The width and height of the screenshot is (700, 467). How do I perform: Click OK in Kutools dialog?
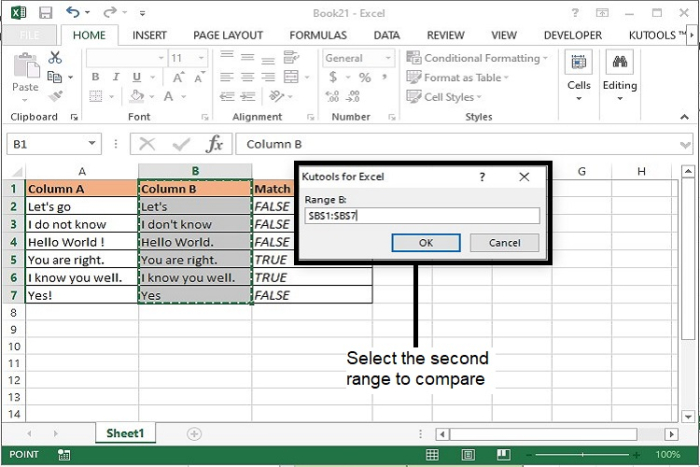[426, 243]
